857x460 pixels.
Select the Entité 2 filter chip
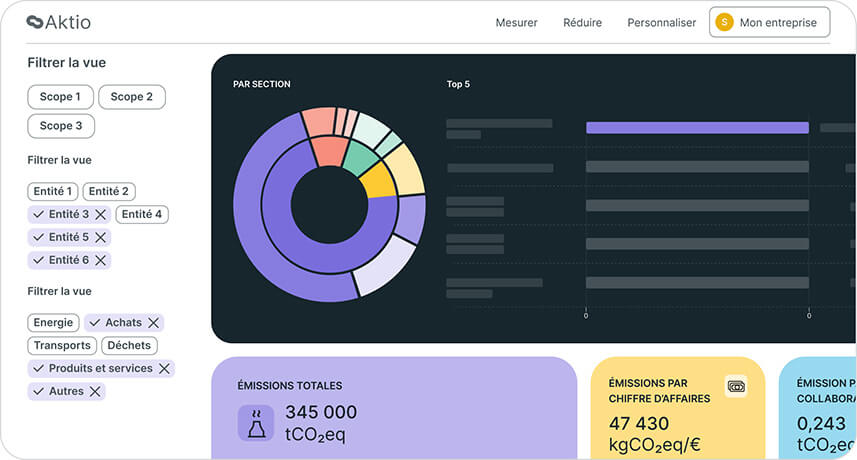pyautogui.click(x=109, y=191)
